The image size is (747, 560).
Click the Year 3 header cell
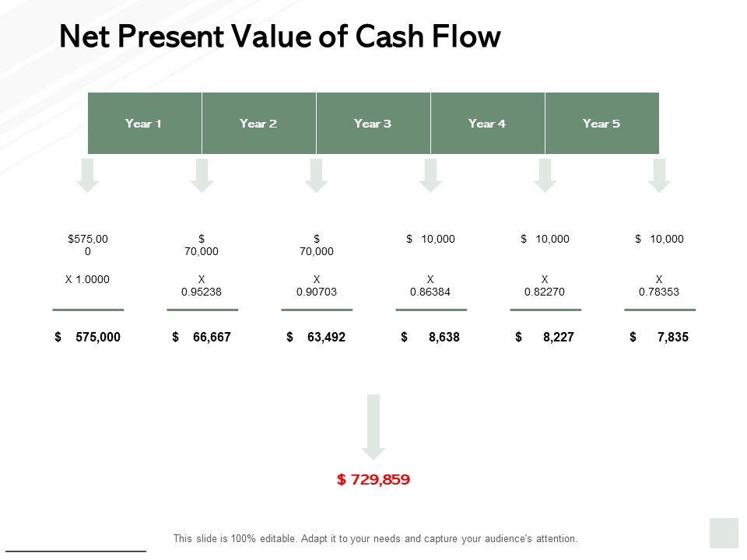(x=373, y=123)
